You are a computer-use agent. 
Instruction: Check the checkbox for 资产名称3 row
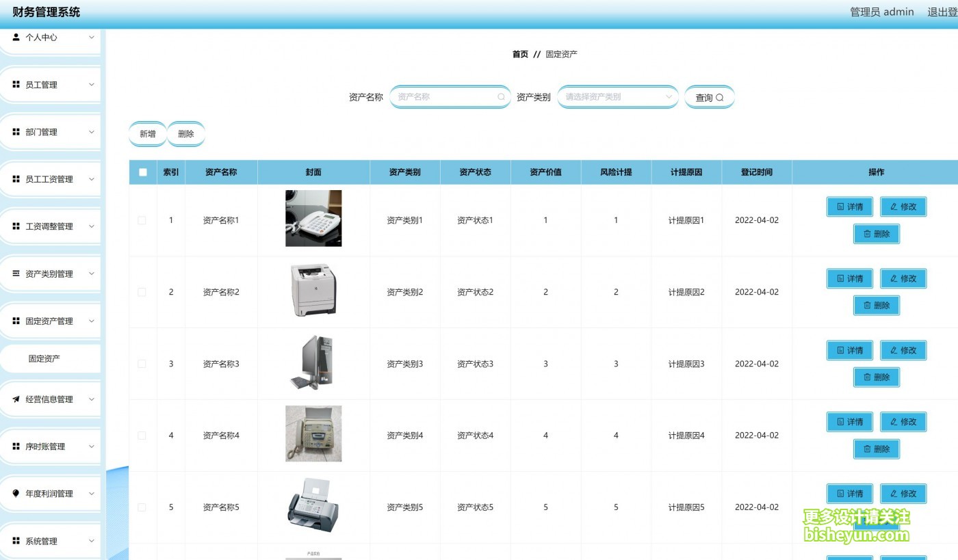coord(142,364)
